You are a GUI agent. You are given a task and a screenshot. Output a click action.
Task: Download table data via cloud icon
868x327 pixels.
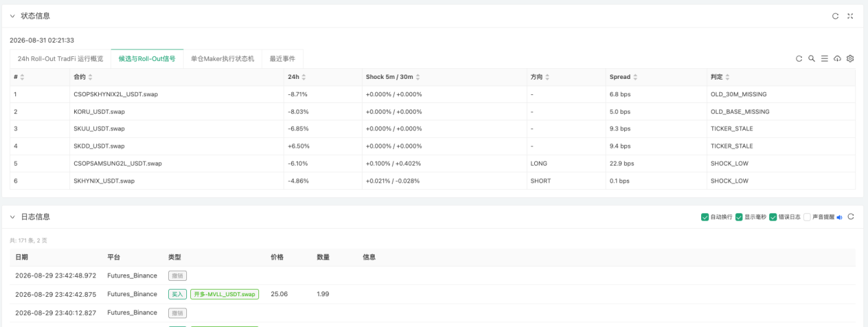click(837, 59)
